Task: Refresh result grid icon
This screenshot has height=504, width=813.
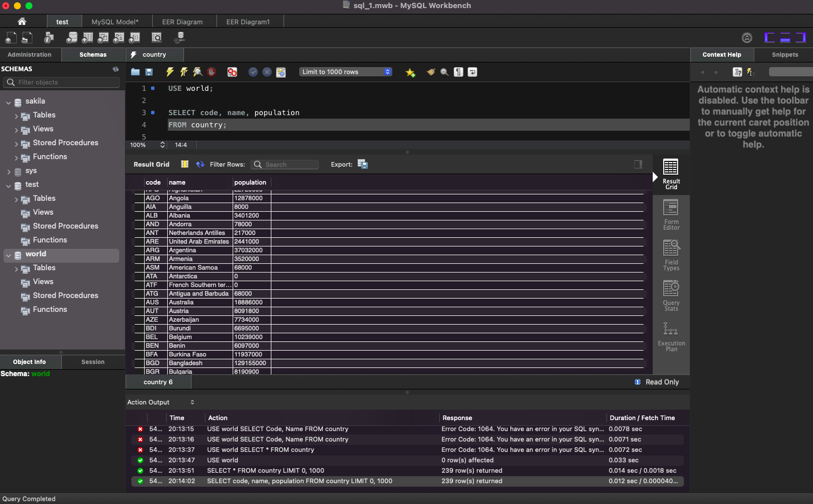Action: point(200,164)
